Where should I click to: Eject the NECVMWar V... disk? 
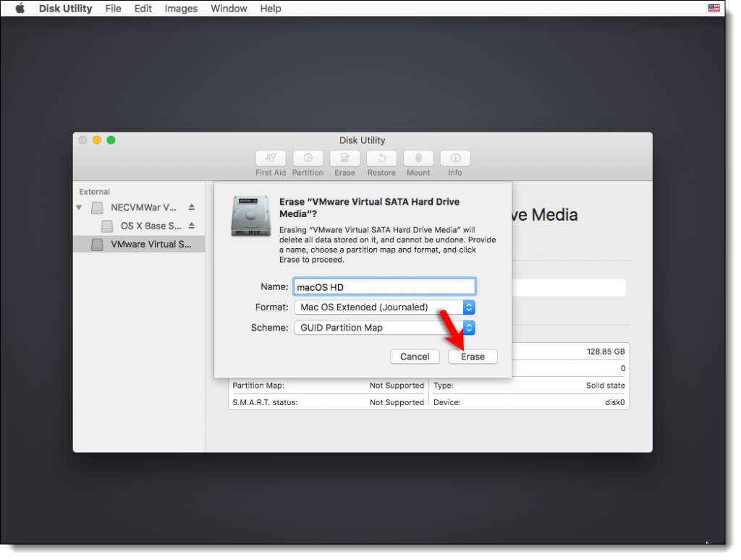tap(191, 207)
